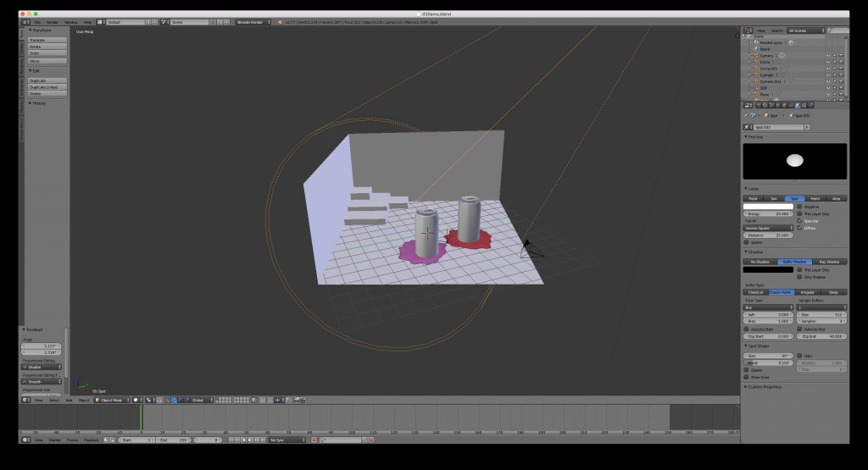Hide the Camera object via eye icon
The height and width of the screenshot is (470, 868).
(x=826, y=55)
